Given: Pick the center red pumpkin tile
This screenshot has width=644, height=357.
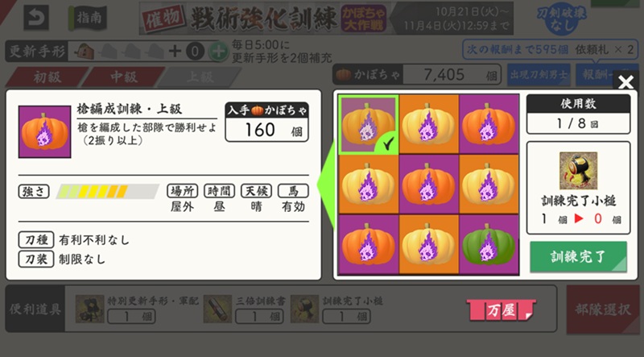Looking at the screenshot, I should pos(428,185).
